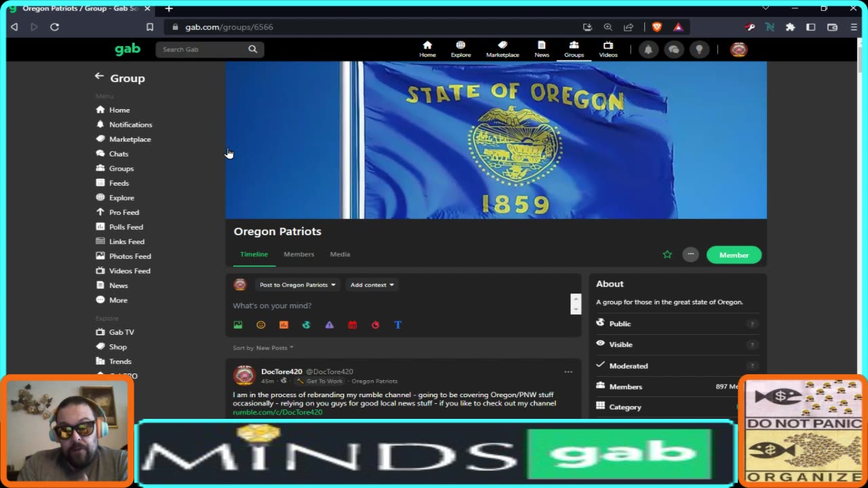Image resolution: width=868 pixels, height=488 pixels.
Task: Open Videos in the top navigation bar
Action: [608, 49]
